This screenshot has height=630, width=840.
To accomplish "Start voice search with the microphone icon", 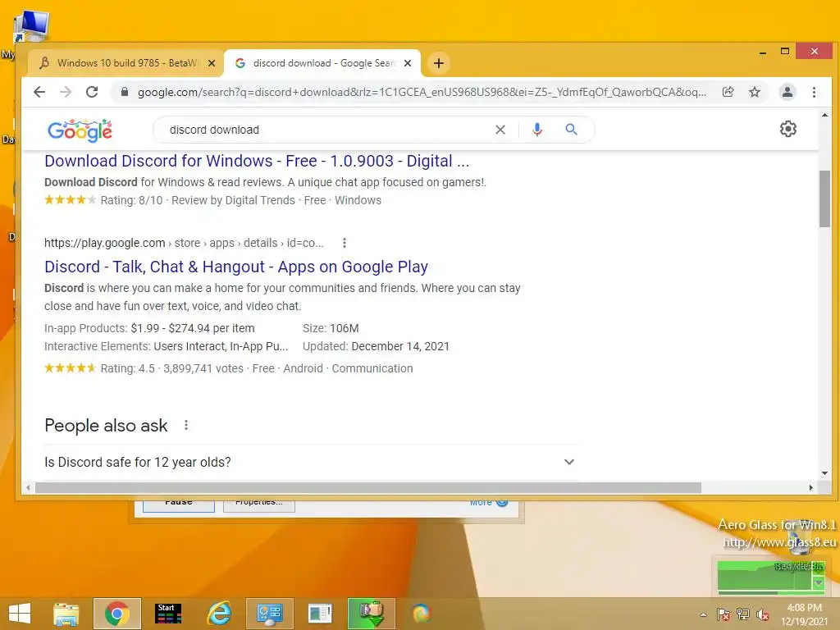I will pyautogui.click(x=537, y=130).
